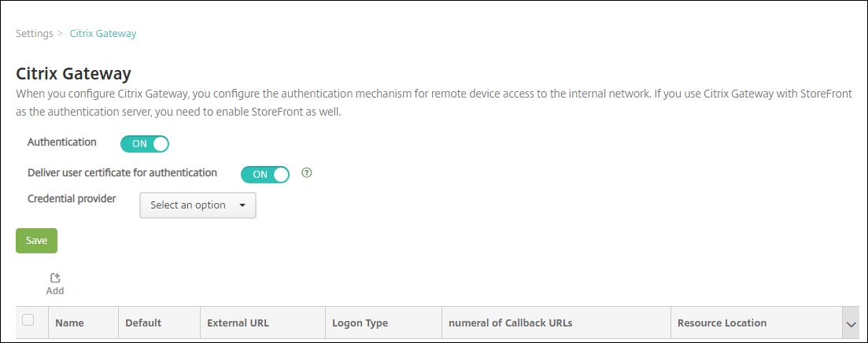
Task: Sort by the Name column header
Action: pos(70,323)
